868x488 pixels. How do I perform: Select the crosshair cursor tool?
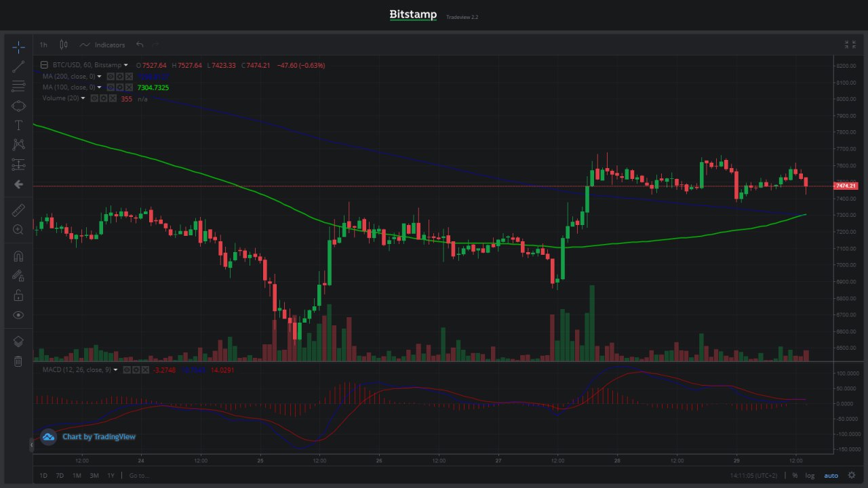[18, 47]
